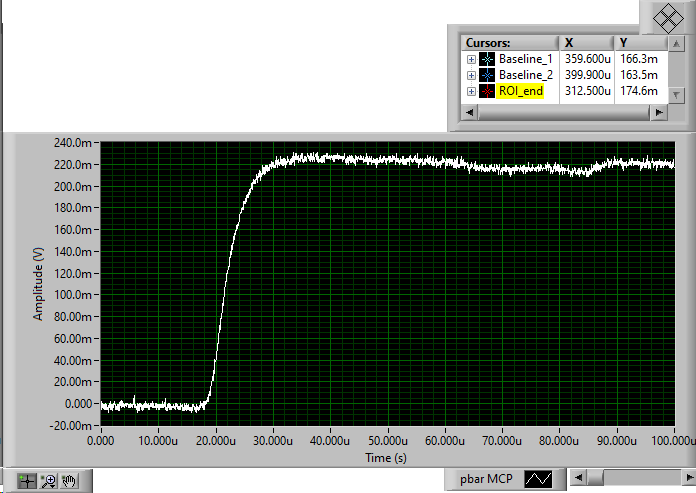Screen dimensions: 696x493
Task: Click the 0.000 Y-axis marker
Action: pyautogui.click(x=78, y=404)
